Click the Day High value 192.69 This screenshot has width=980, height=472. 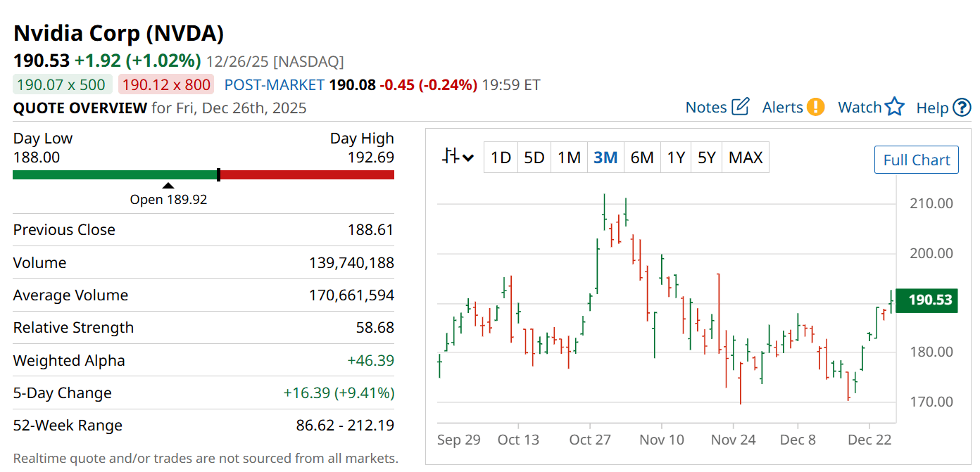coord(371,157)
